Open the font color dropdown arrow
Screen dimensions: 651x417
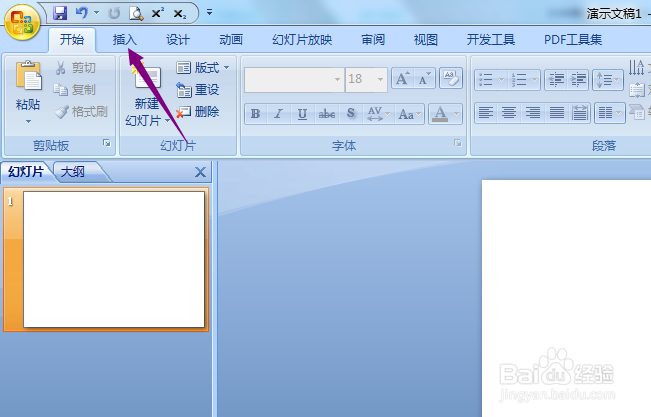coord(457,114)
